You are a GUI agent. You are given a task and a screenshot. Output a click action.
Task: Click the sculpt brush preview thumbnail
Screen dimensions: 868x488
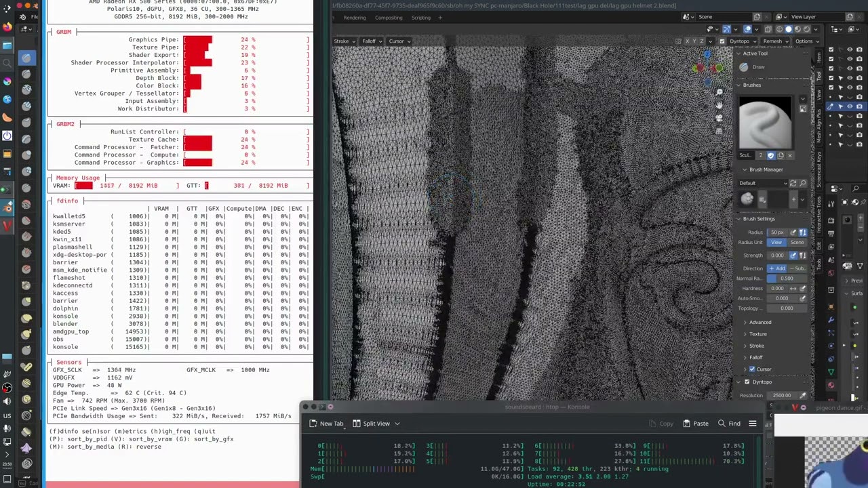(x=765, y=123)
